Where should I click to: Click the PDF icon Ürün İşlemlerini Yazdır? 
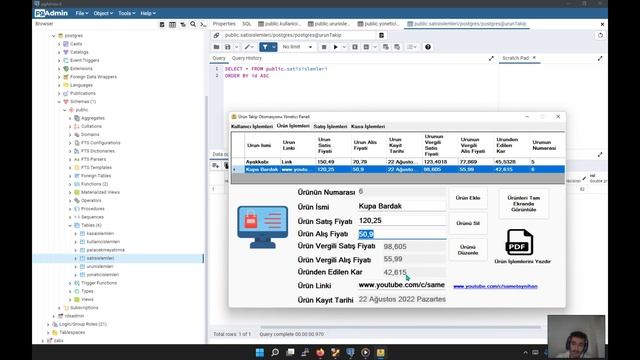pos(519,242)
